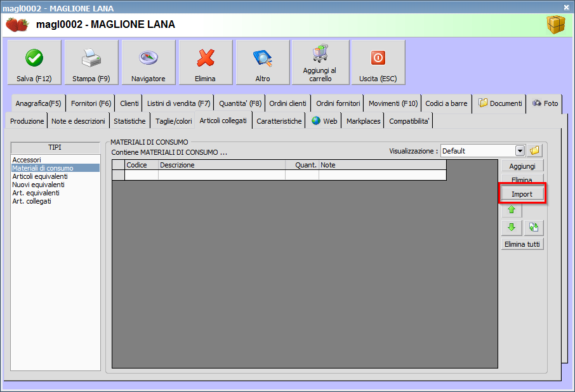The height and width of the screenshot is (392, 575).
Task: Click the strawberry logo icon
Action: click(17, 25)
